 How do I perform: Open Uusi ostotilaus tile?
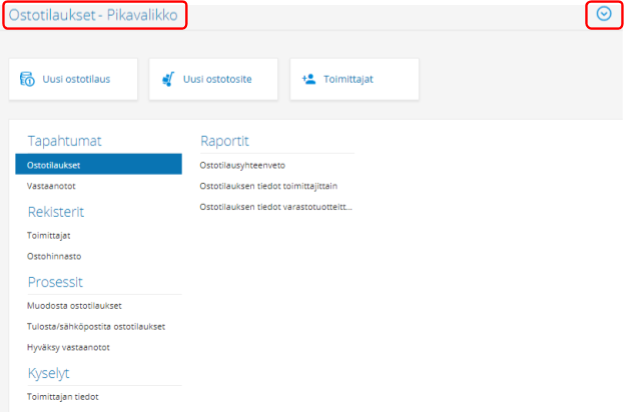coord(73,79)
